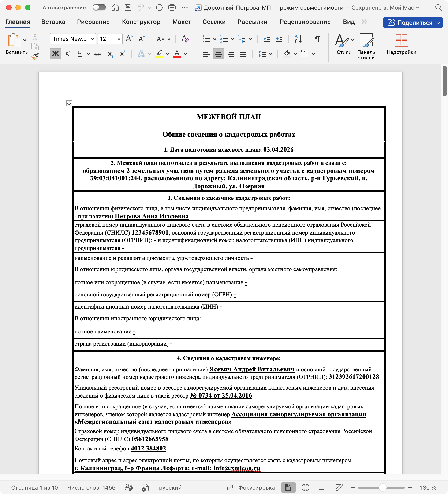Copy selection with the copy icon

pyautogui.click(x=35, y=46)
